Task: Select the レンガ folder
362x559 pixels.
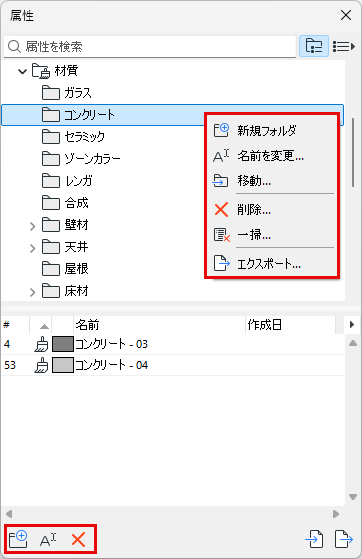Action: [x=67, y=181]
